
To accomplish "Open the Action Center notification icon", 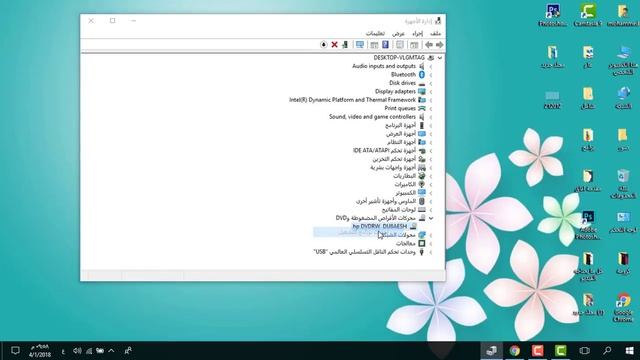I will pyautogui.click(x=15, y=351).
